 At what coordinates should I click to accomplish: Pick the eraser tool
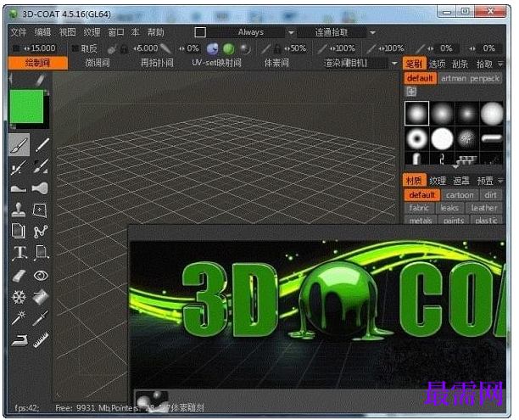tap(19, 276)
